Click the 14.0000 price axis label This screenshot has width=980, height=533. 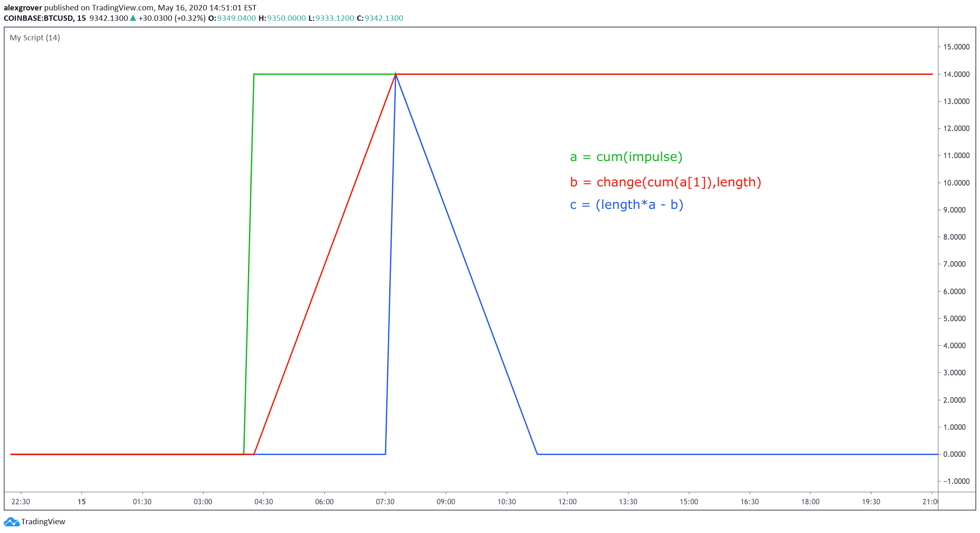click(x=956, y=74)
